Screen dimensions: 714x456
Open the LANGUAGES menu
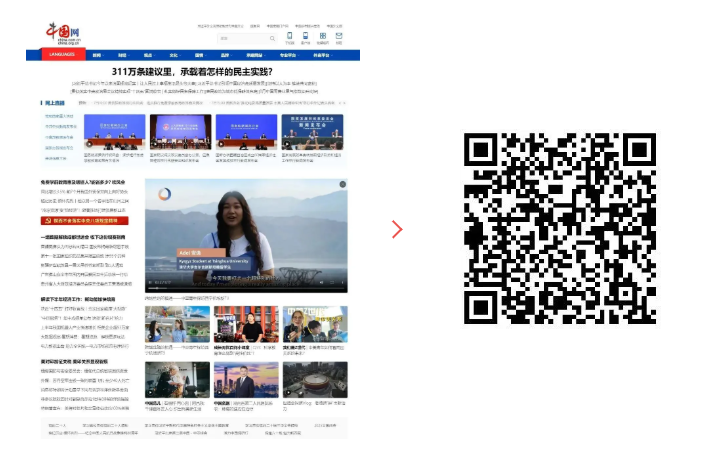tap(61, 55)
